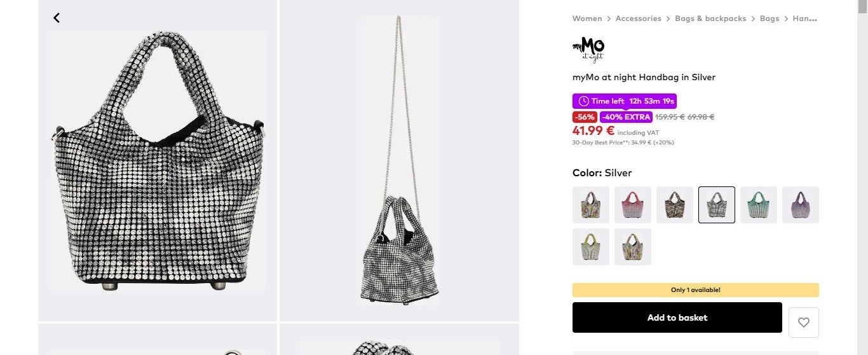Navigate to Bags breadcrumb link

770,18
